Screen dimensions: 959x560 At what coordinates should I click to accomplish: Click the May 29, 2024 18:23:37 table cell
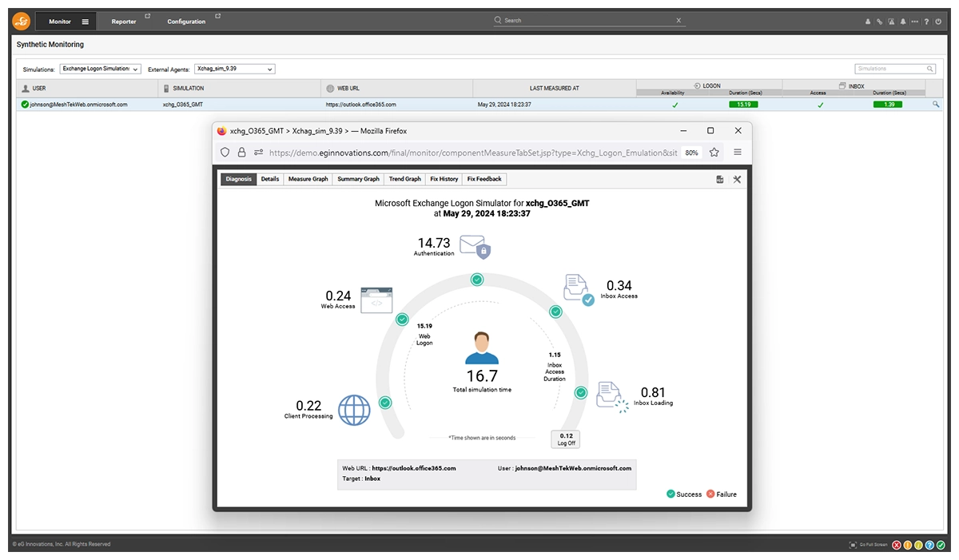tap(504, 105)
